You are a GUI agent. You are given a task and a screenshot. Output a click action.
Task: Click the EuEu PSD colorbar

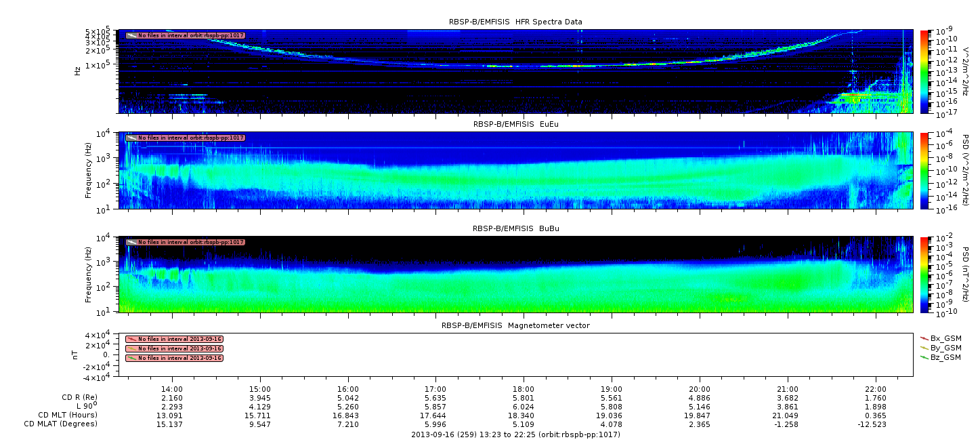[924, 170]
